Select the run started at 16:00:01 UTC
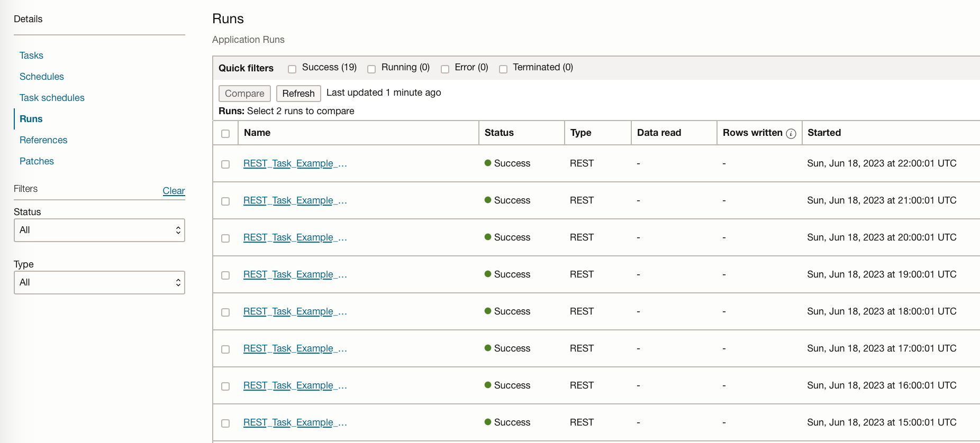Screen dimensions: 980x443 [225, 386]
